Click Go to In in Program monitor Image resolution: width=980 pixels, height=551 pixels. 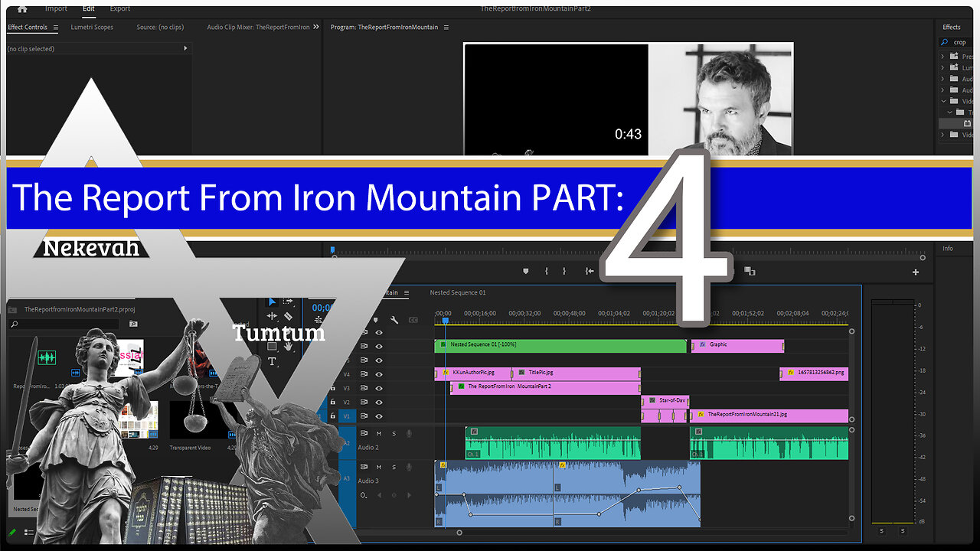pos(590,271)
